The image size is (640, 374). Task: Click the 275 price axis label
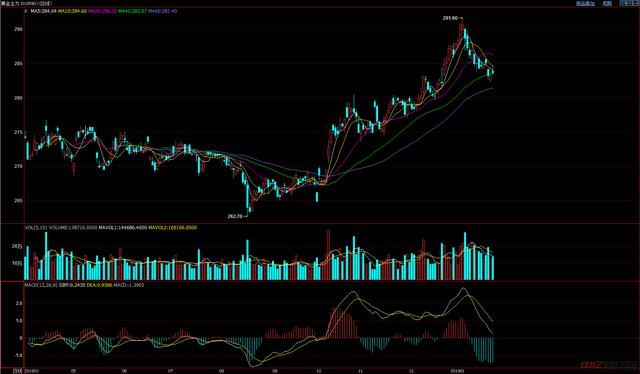[19, 132]
